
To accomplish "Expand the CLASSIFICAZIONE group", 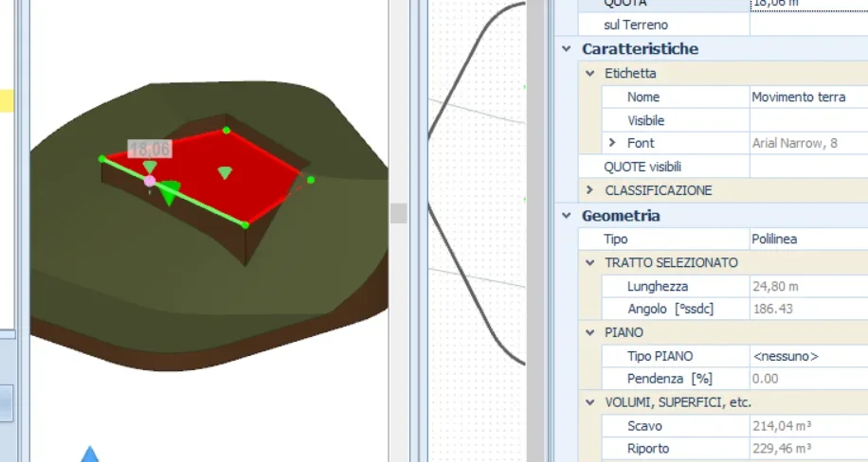I will (x=589, y=190).
